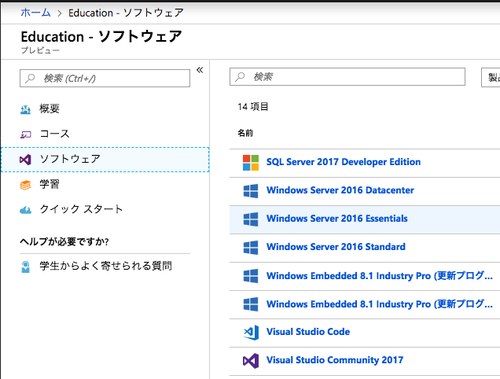This screenshot has width=500, height=379.
Task: Click the Visual Studio Community 2017 logo icon
Action: pyautogui.click(x=251, y=361)
